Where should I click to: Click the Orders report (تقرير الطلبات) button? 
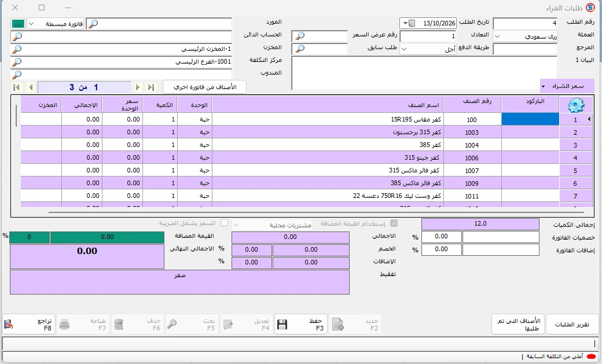(572, 325)
